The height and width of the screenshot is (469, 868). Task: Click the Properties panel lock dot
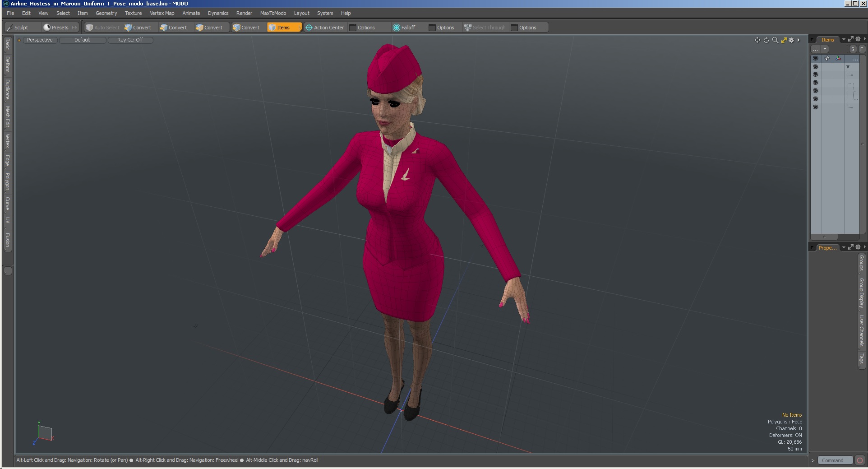(813, 248)
